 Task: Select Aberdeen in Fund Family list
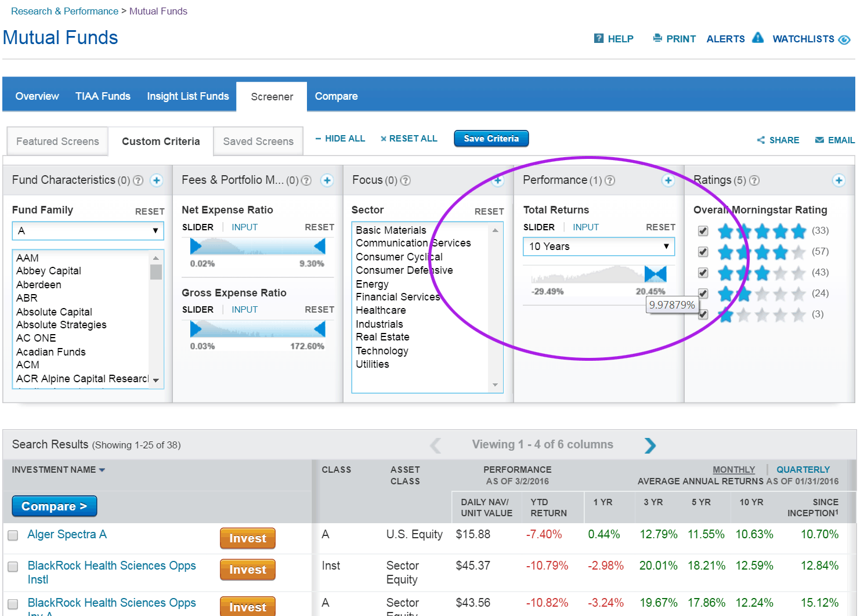click(39, 285)
